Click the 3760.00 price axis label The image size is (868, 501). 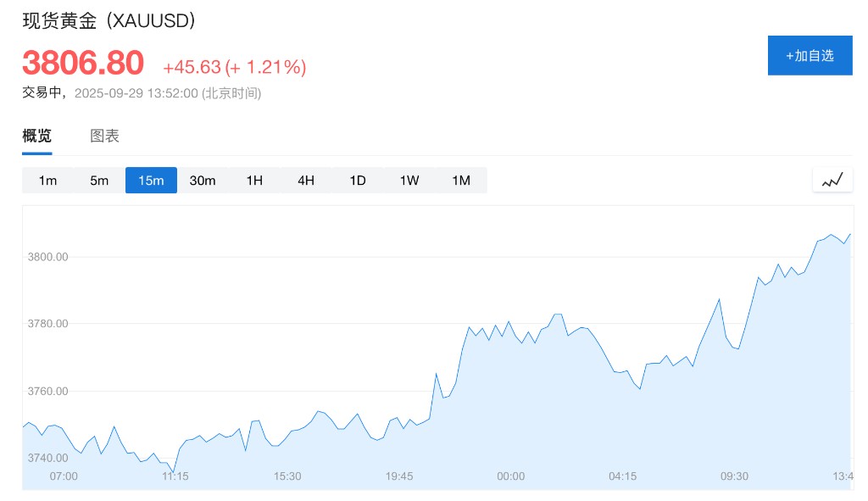click(x=48, y=392)
